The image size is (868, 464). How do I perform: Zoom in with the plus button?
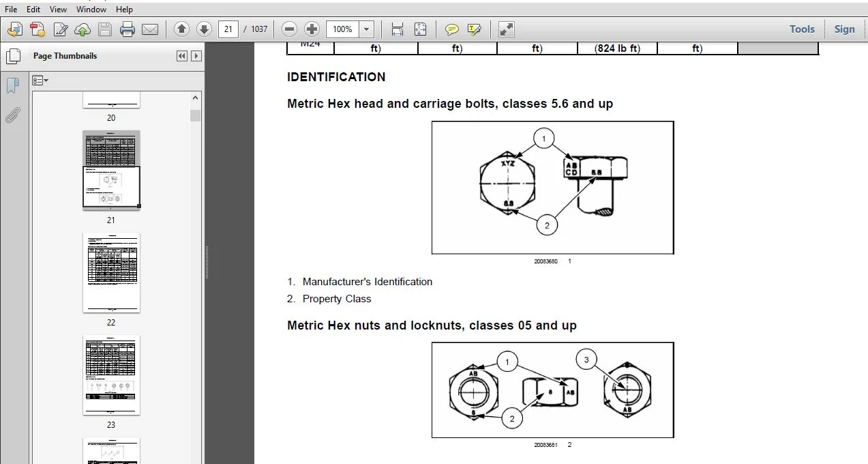coord(312,29)
